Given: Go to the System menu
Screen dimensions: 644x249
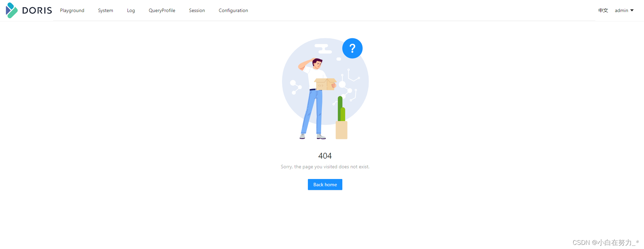Looking at the screenshot, I should (x=105, y=10).
